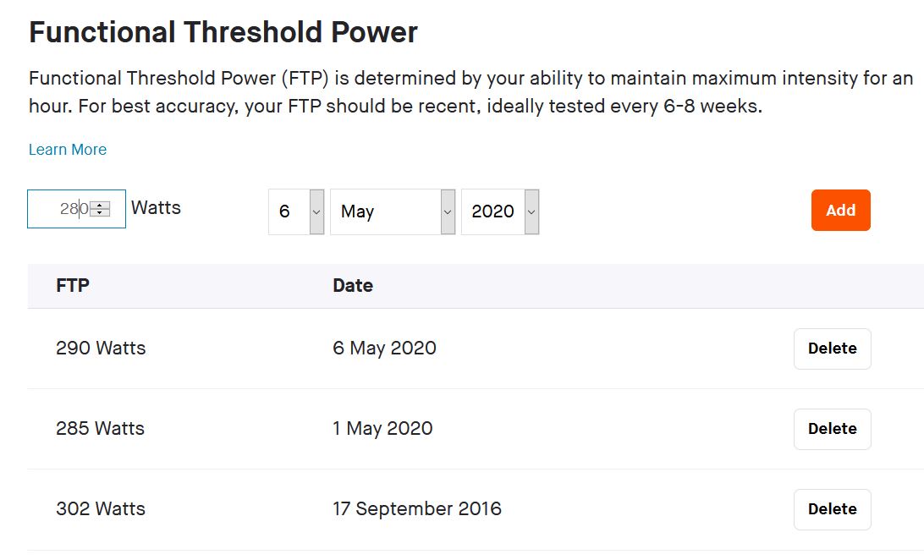
Task: Delete the 302 Watts FTP entry
Action: click(832, 509)
